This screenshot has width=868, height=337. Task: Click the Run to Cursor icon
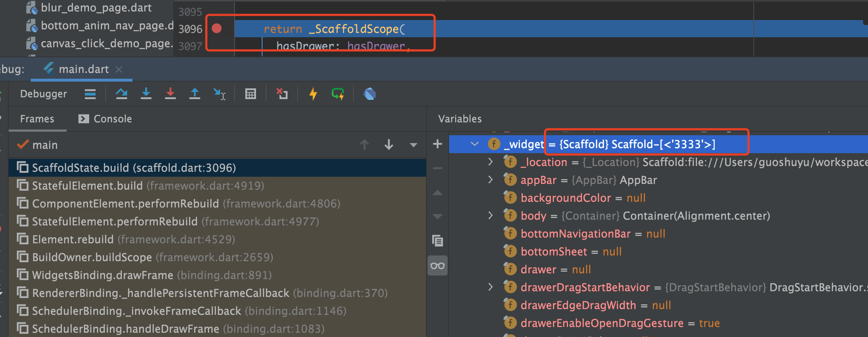click(219, 94)
